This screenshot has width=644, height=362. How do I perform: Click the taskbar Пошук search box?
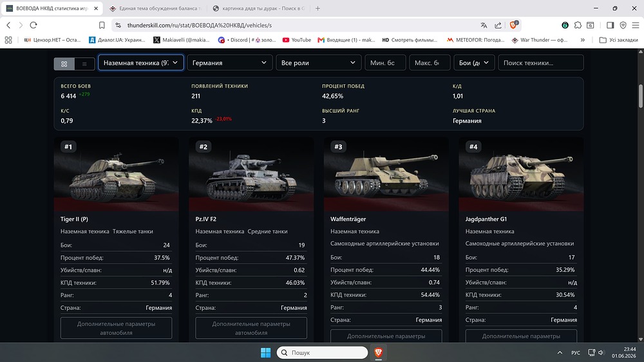pyautogui.click(x=322, y=352)
